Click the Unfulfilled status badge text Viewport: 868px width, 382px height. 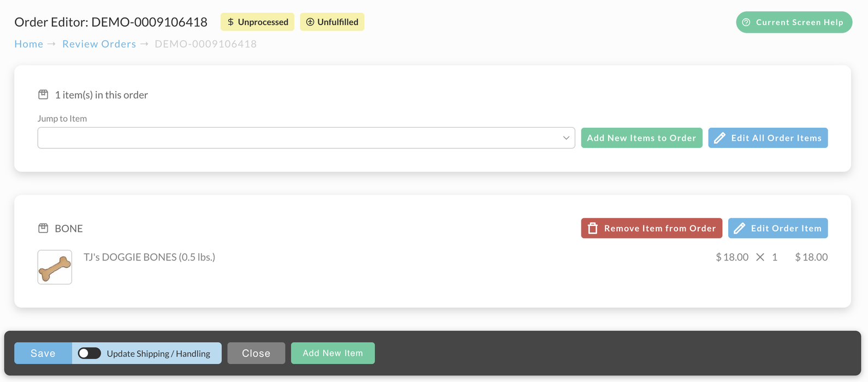click(338, 22)
